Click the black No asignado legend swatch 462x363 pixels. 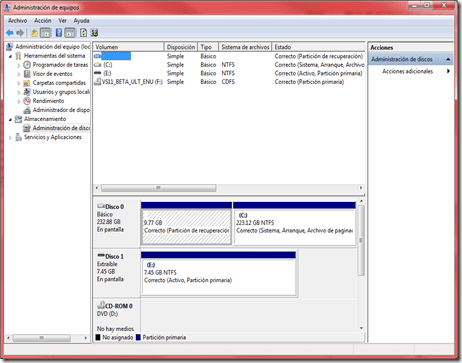98,337
